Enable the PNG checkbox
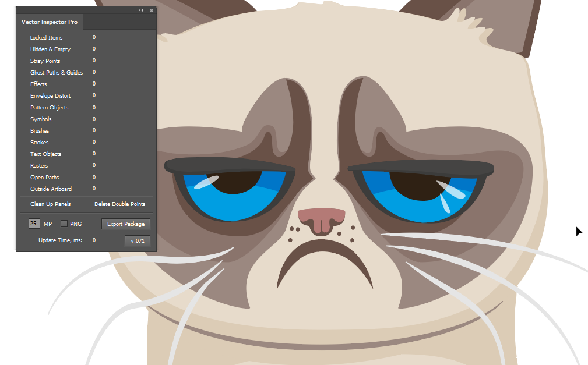 click(x=64, y=224)
